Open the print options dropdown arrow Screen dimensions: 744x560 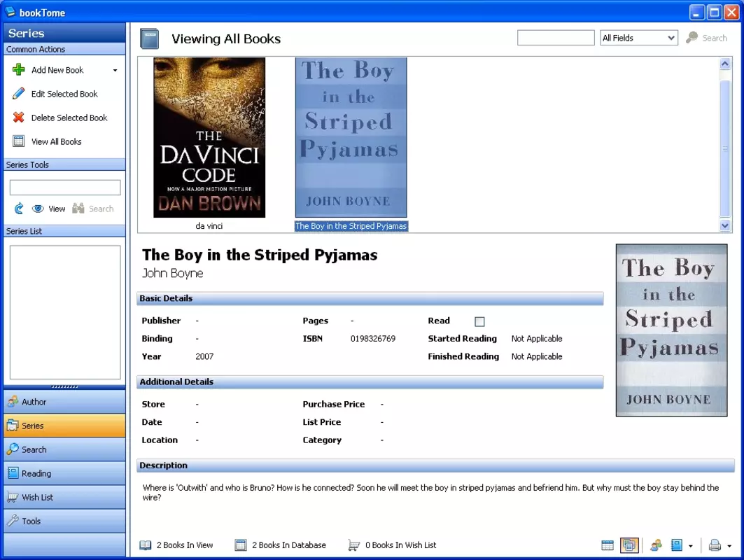pyautogui.click(x=729, y=546)
